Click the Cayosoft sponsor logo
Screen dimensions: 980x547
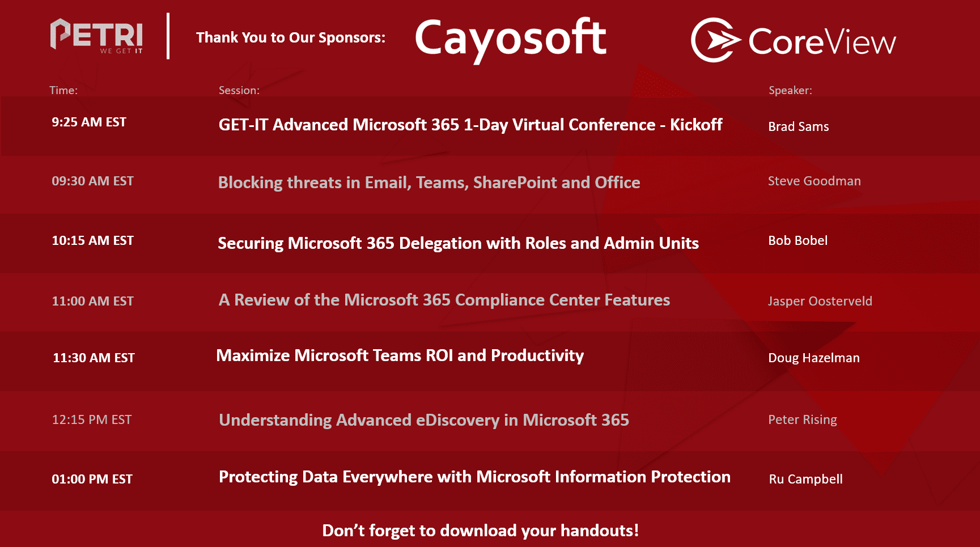click(x=511, y=40)
